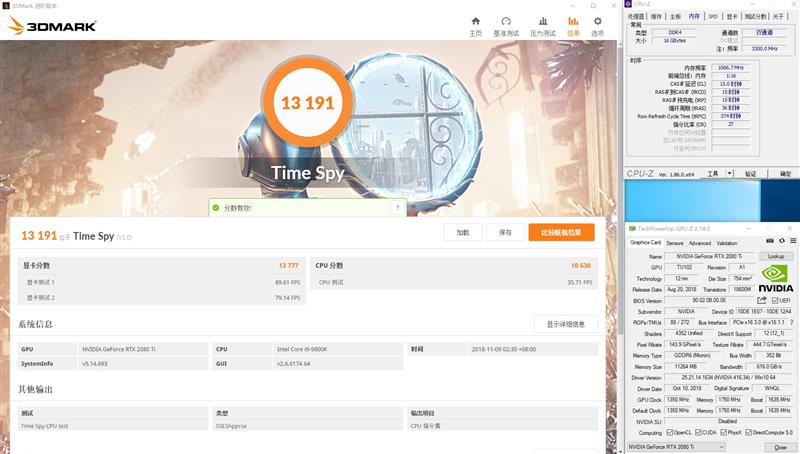
Task: Select the results (结果) chart icon
Action: [573, 21]
